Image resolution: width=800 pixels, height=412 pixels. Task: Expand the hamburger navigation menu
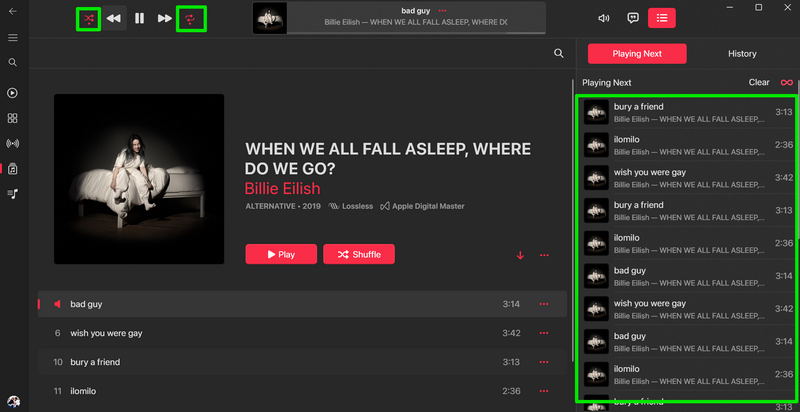tap(13, 38)
